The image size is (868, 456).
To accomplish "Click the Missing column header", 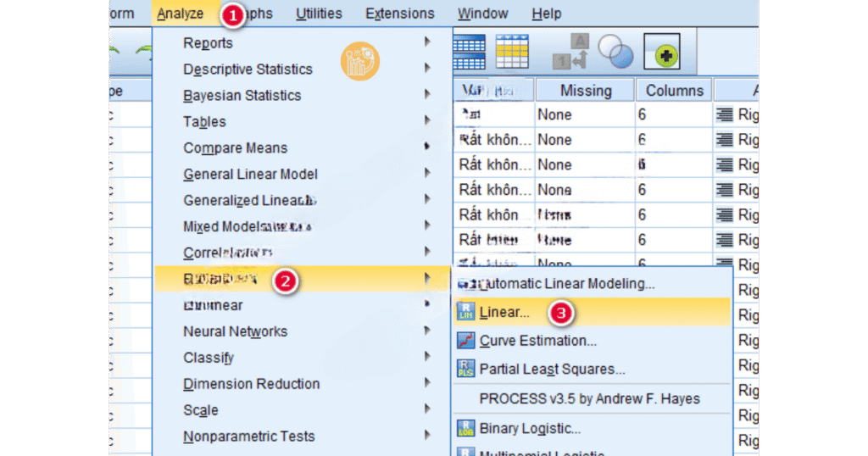I will point(585,91).
